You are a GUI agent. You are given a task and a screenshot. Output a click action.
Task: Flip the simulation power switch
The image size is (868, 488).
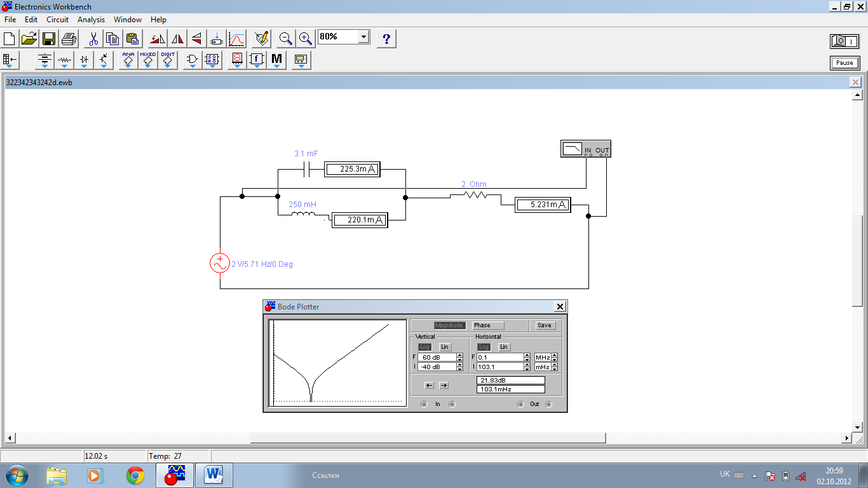pos(844,41)
